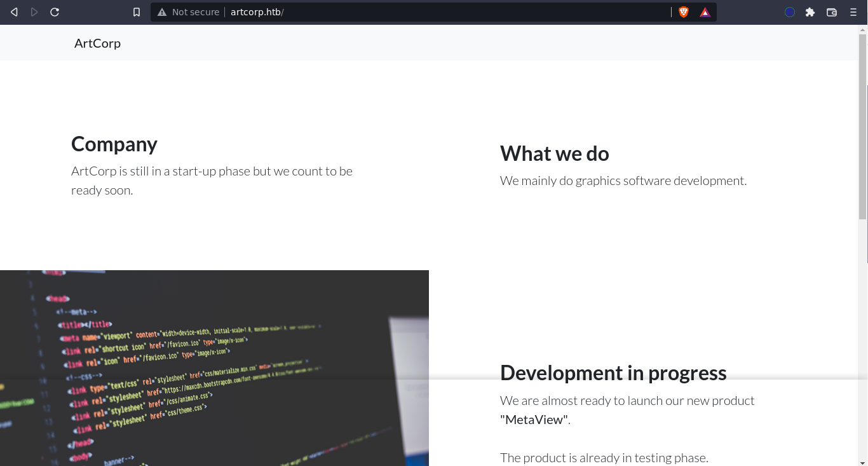This screenshot has height=466, width=868.
Task: Click the Not secure warning indicator
Action: click(x=189, y=12)
